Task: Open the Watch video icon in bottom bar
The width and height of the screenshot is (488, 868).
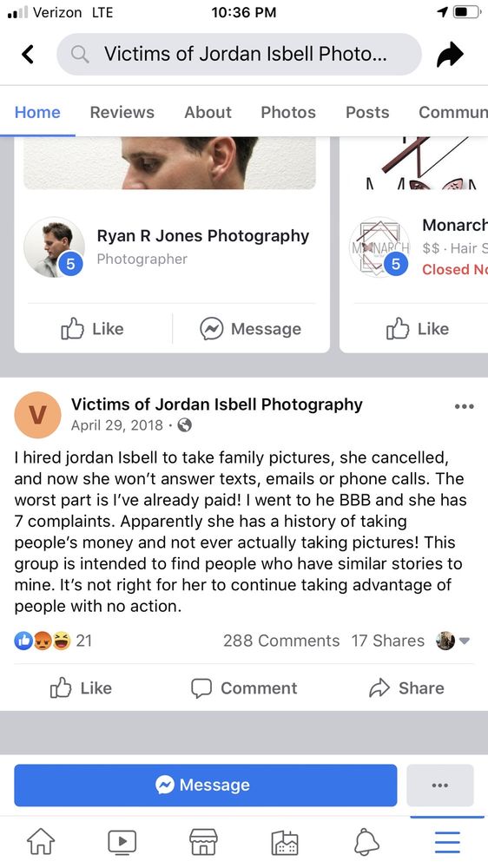Action: tap(122, 842)
